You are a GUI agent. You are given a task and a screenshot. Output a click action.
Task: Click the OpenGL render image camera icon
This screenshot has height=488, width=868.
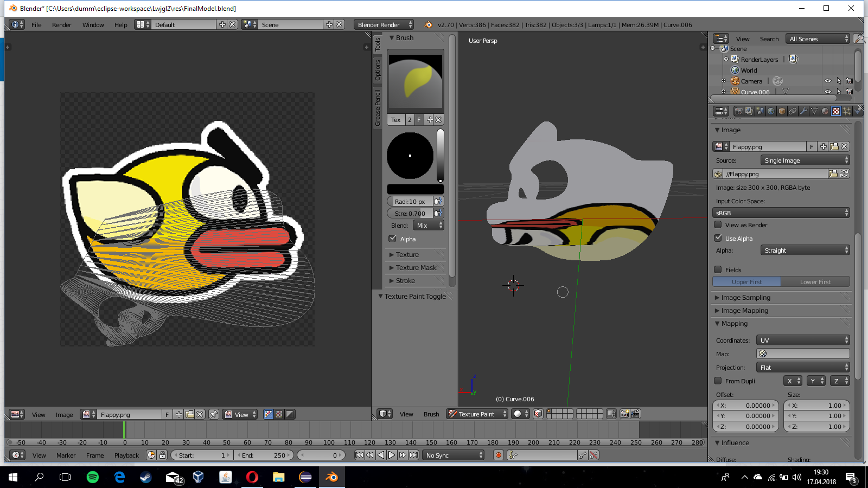(x=624, y=414)
